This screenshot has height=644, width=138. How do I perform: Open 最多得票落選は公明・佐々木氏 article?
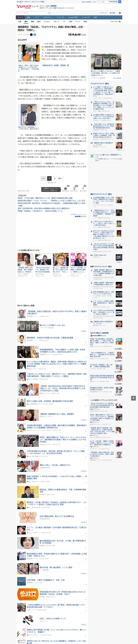[x=63, y=542]
